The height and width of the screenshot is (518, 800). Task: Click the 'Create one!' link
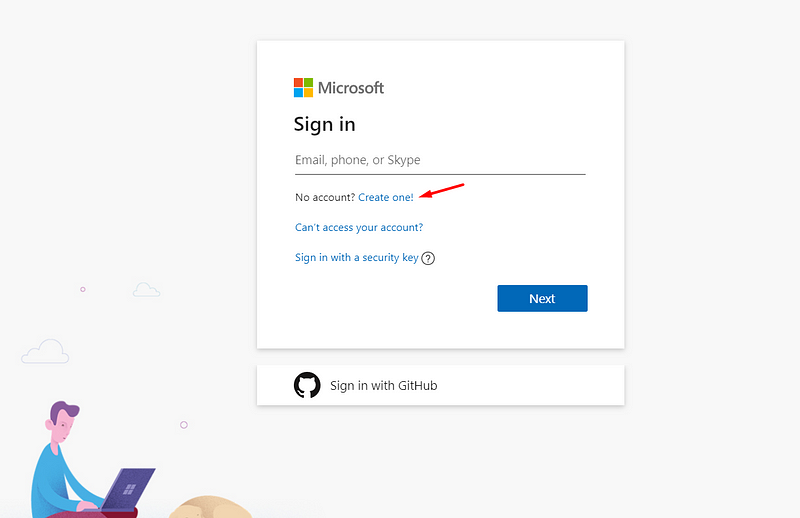click(x=386, y=198)
